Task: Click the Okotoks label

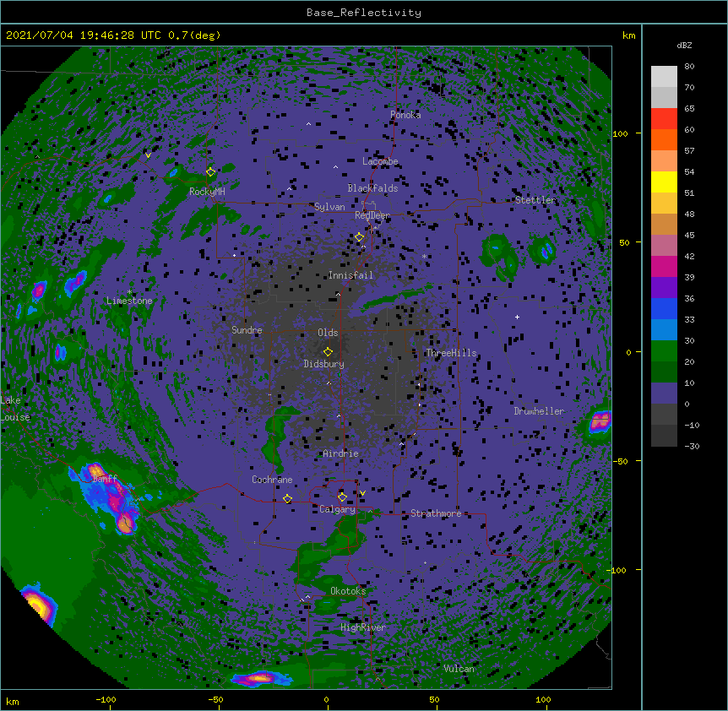Action: pos(348,591)
